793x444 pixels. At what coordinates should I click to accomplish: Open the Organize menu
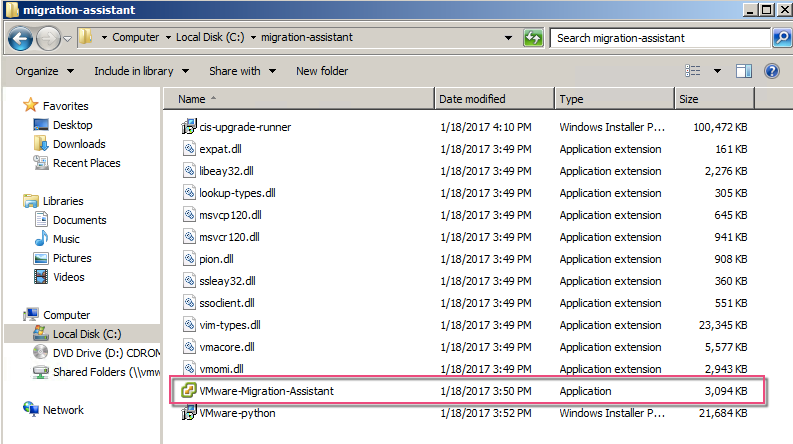[45, 71]
